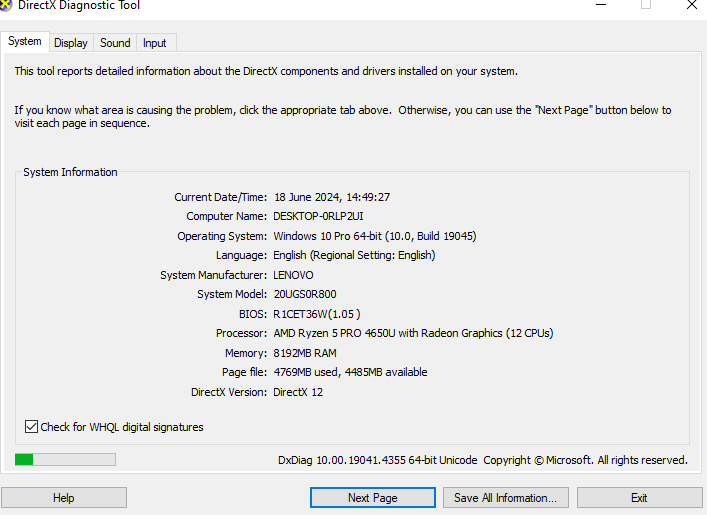Open the Sound tab
Viewport: 707px width, 515px height.
pyautogui.click(x=115, y=43)
